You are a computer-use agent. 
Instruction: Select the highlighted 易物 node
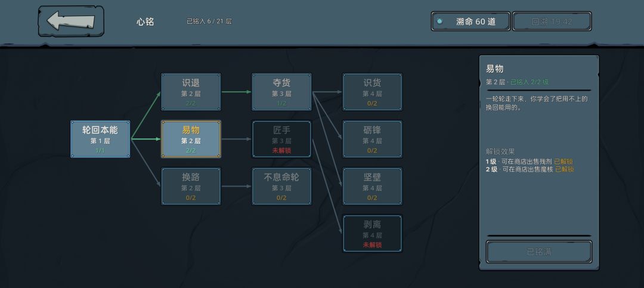[x=191, y=140]
